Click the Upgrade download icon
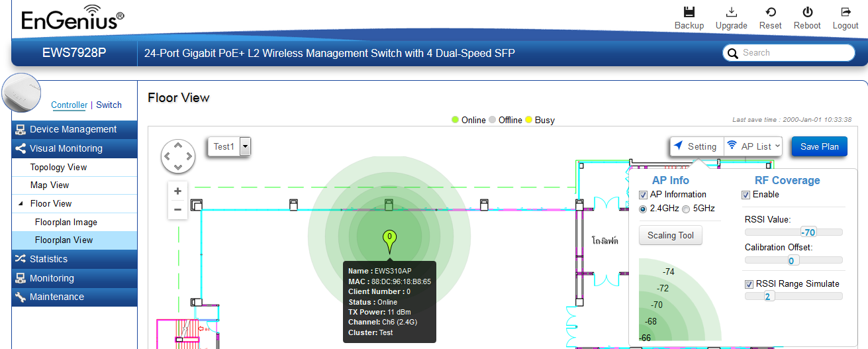The width and height of the screenshot is (868, 349). click(732, 12)
